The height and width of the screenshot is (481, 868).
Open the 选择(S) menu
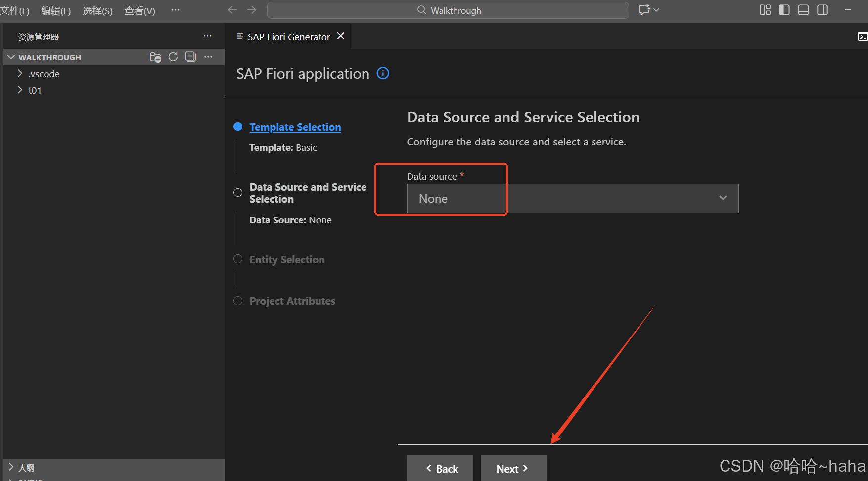click(97, 11)
